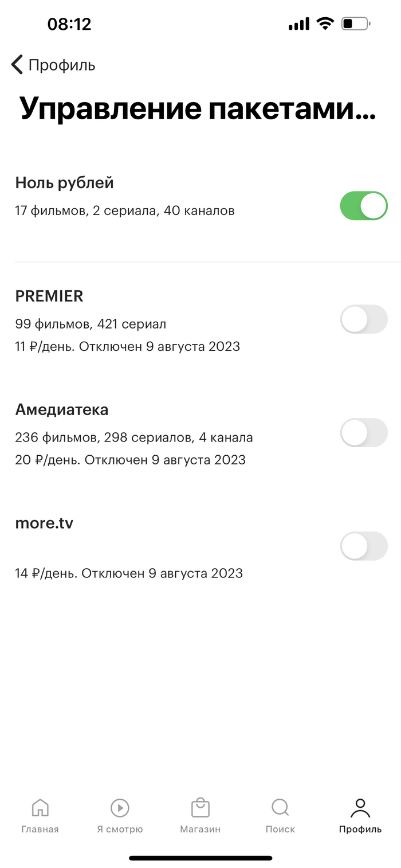401x868 pixels.
Task: Open the Главная home icon
Action: [40, 808]
